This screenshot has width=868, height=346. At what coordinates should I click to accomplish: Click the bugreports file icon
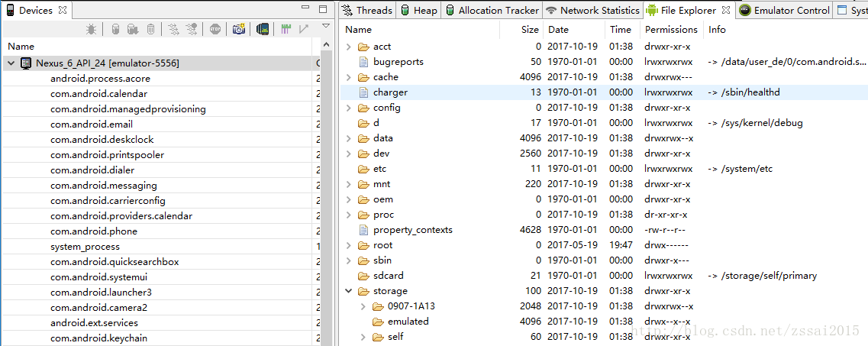coord(363,62)
